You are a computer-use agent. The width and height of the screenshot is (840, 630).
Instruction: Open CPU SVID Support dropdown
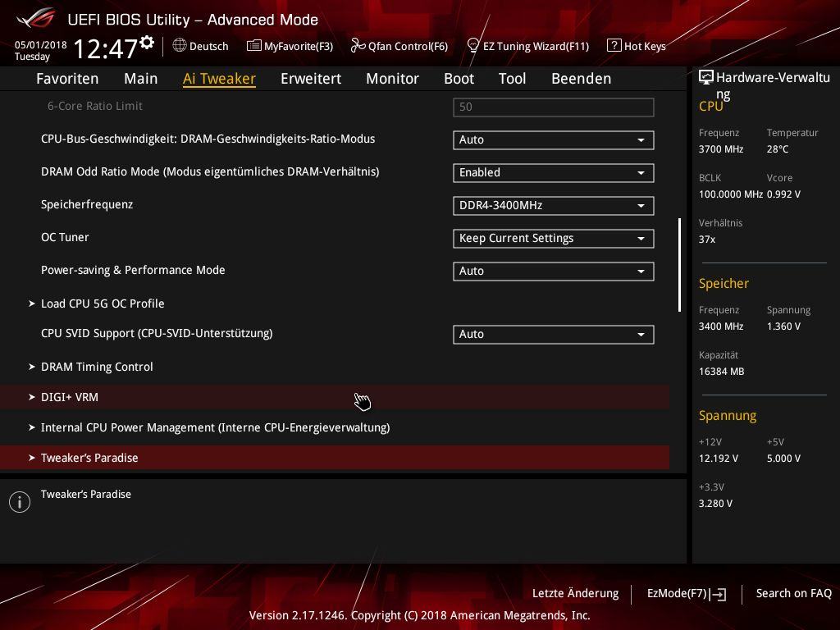click(554, 335)
